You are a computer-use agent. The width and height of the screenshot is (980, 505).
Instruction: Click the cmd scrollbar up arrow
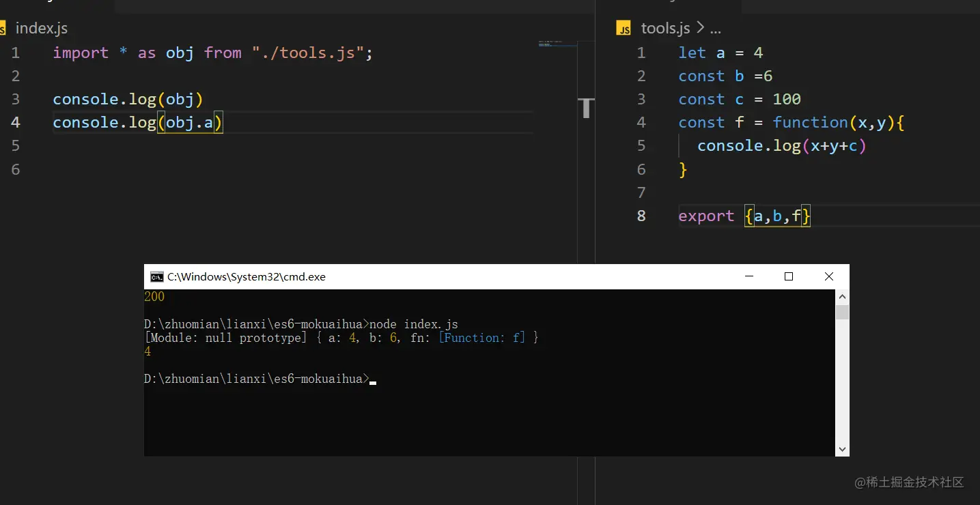pos(842,297)
